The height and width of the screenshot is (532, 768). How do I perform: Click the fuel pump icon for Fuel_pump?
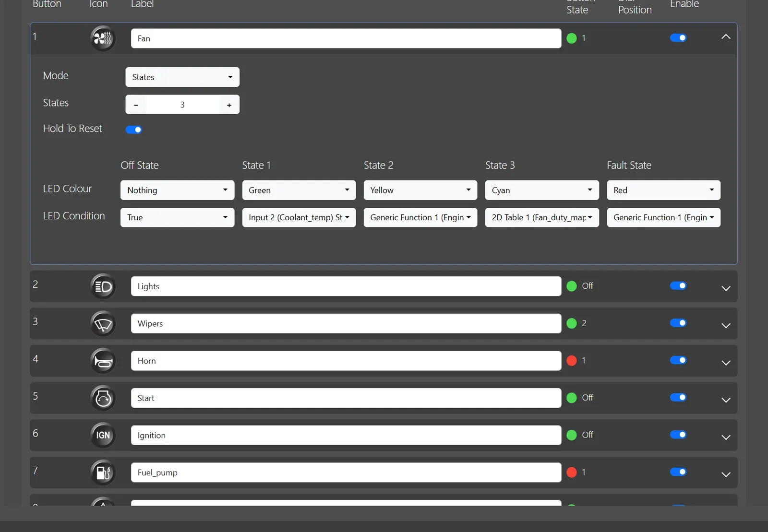tap(103, 473)
